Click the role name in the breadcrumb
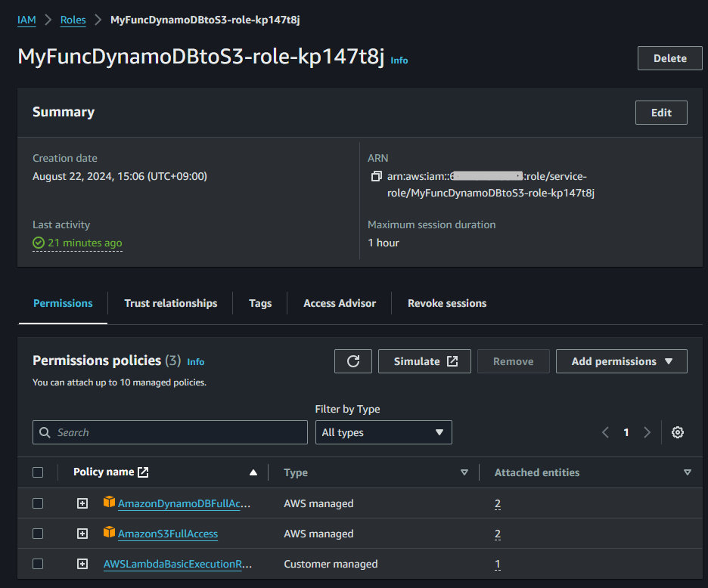 [x=205, y=20]
